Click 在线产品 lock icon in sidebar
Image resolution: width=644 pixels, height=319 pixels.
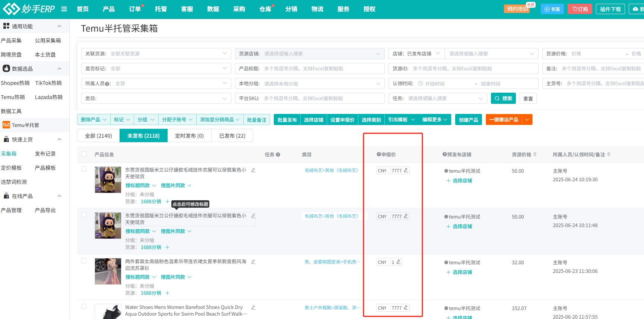click(x=6, y=196)
